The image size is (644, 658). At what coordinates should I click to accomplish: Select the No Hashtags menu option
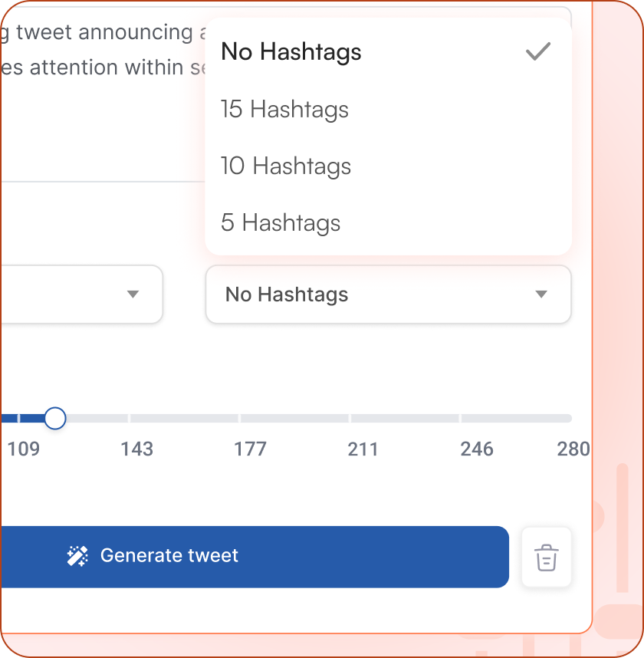pos(290,51)
